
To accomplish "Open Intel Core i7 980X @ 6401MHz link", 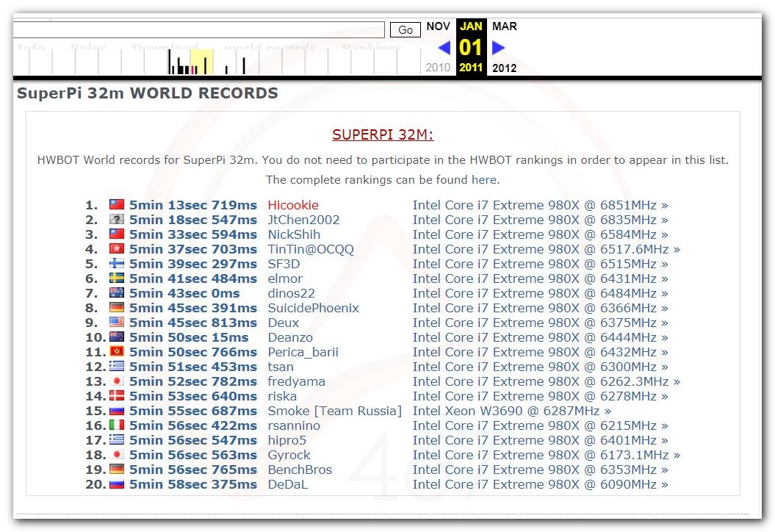I will pos(540,441).
